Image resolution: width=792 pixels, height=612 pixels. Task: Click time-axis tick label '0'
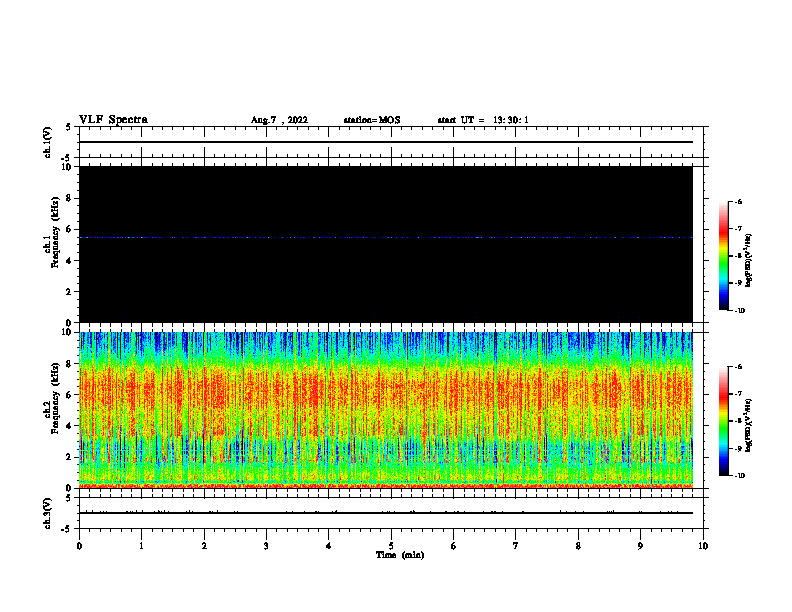(79, 546)
